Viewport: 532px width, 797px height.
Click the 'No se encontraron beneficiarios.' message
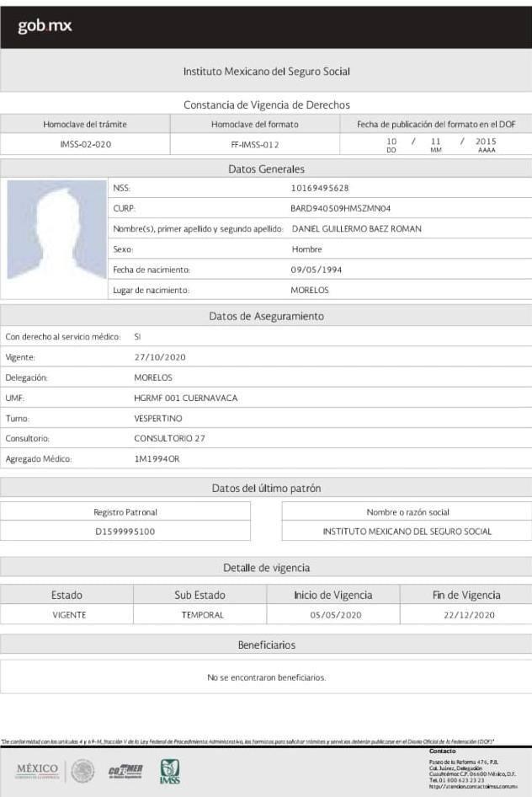click(x=267, y=677)
